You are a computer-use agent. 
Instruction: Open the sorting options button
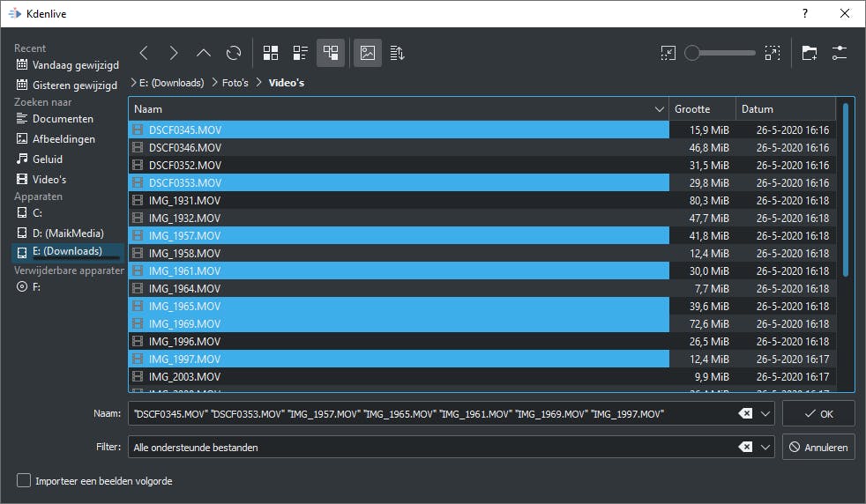pyautogui.click(x=398, y=53)
